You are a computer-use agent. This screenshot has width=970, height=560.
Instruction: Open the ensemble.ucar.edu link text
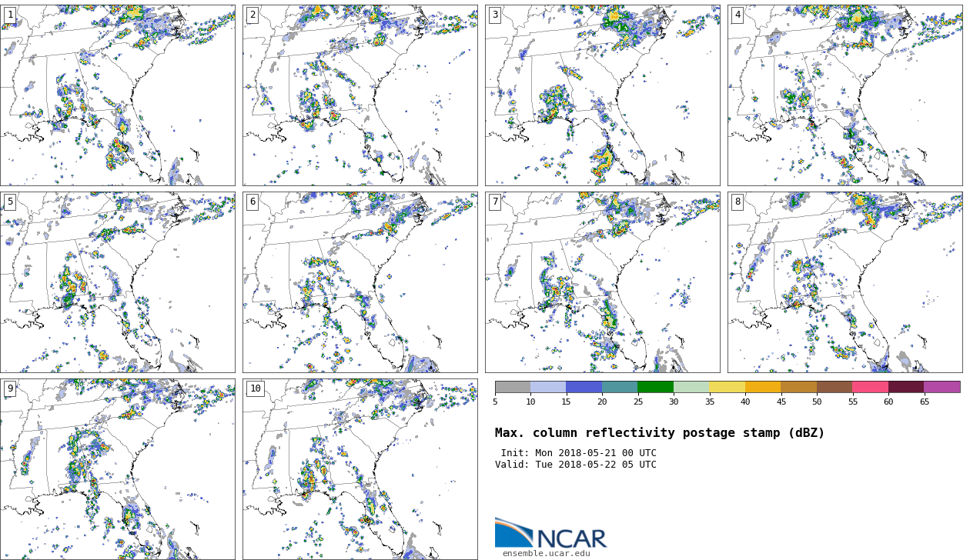coord(546,553)
